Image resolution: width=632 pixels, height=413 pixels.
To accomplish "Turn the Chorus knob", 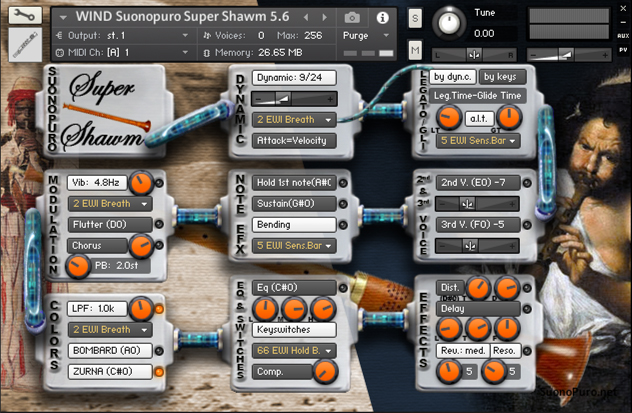I will click(x=141, y=245).
